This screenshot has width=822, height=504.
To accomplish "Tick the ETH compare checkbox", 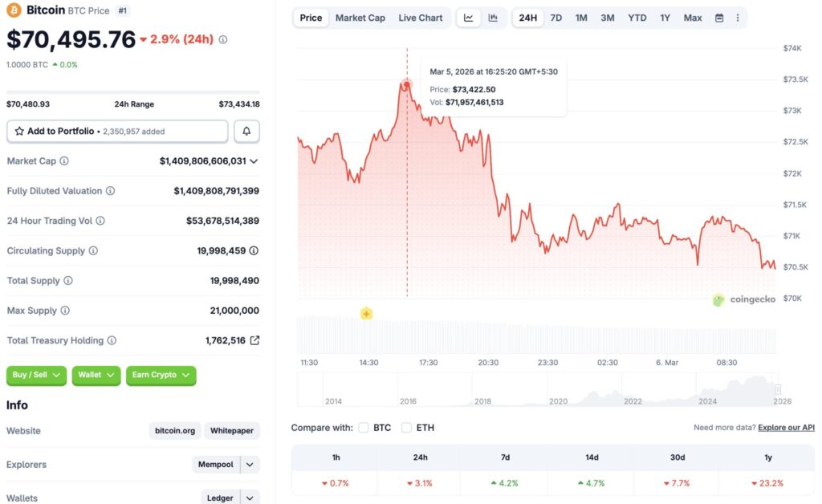I will click(407, 428).
